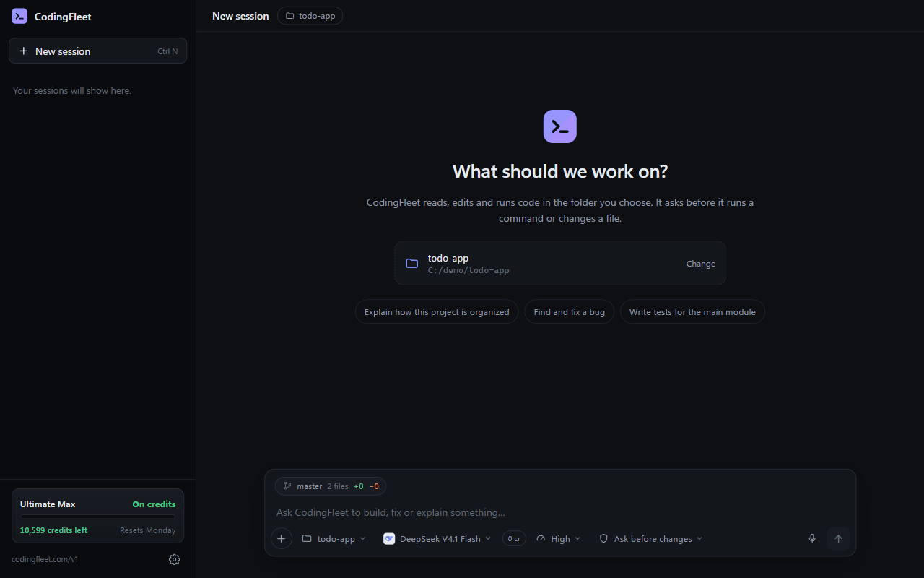
Task: Start a New session from the sidebar
Action: [97, 51]
